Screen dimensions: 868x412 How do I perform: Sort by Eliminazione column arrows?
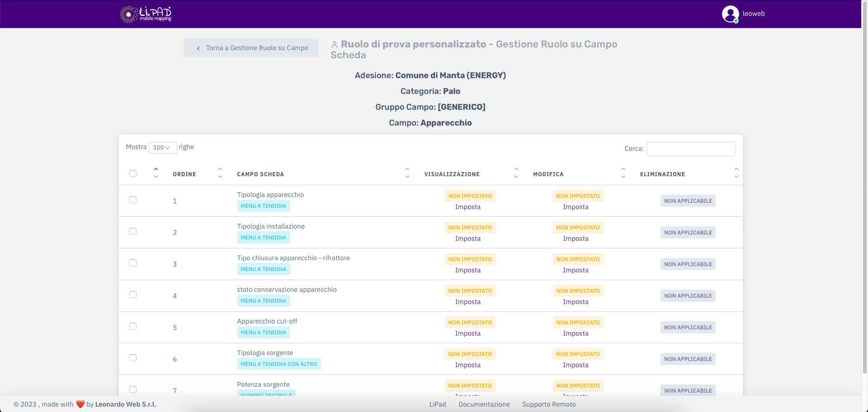click(736, 173)
